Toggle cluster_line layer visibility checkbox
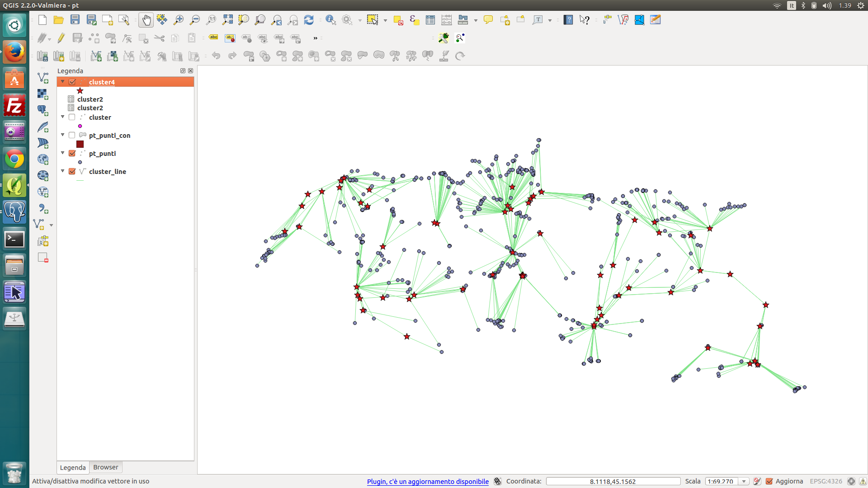The height and width of the screenshot is (488, 868). (72, 171)
